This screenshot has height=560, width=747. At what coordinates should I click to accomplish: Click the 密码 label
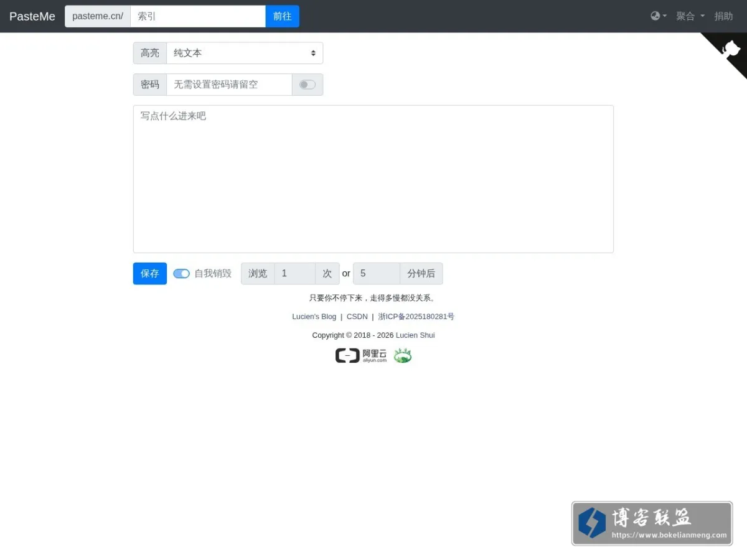pyautogui.click(x=150, y=85)
